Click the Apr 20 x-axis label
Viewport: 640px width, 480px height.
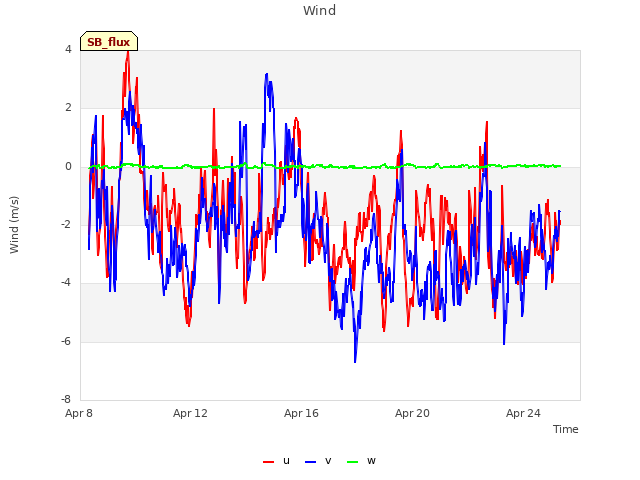click(x=412, y=413)
